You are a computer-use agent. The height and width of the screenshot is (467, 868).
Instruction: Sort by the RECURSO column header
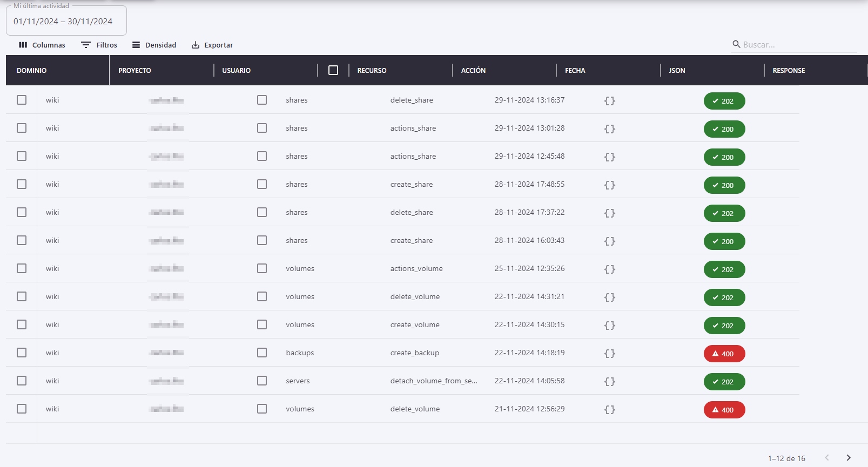point(372,71)
